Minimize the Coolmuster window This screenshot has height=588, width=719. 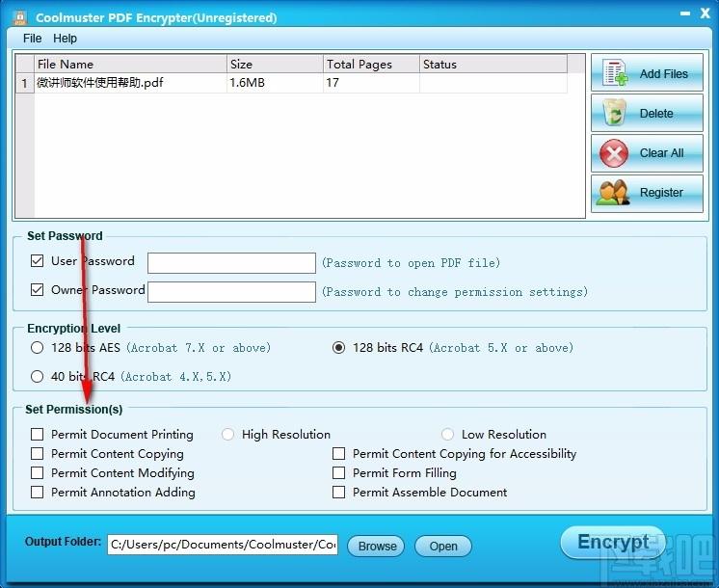coord(685,13)
